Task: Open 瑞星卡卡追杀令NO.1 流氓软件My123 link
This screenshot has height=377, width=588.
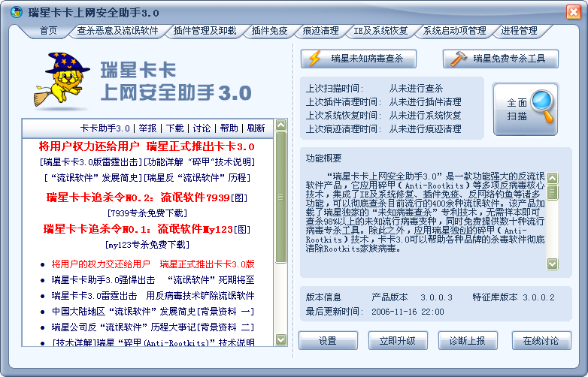Action: click(138, 229)
